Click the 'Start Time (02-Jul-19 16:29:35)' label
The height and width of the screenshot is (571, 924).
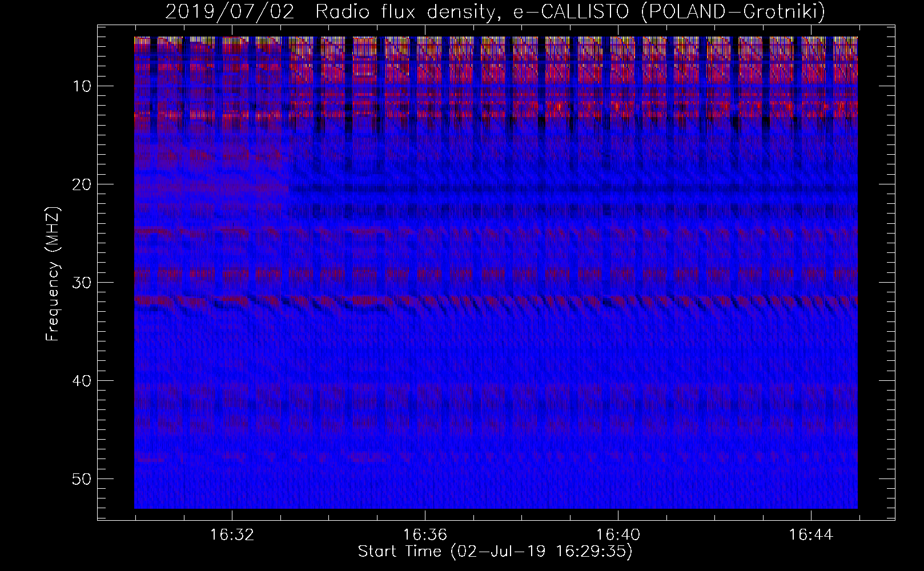click(495, 552)
